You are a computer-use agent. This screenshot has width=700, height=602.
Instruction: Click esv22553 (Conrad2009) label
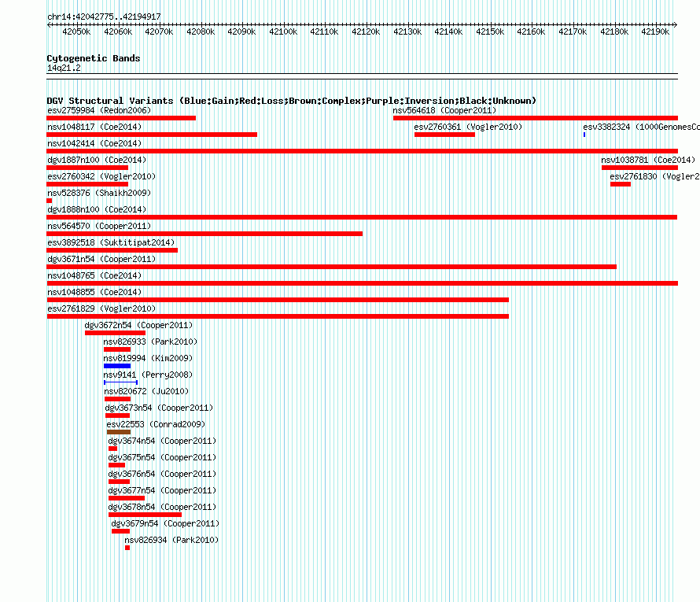156,424
